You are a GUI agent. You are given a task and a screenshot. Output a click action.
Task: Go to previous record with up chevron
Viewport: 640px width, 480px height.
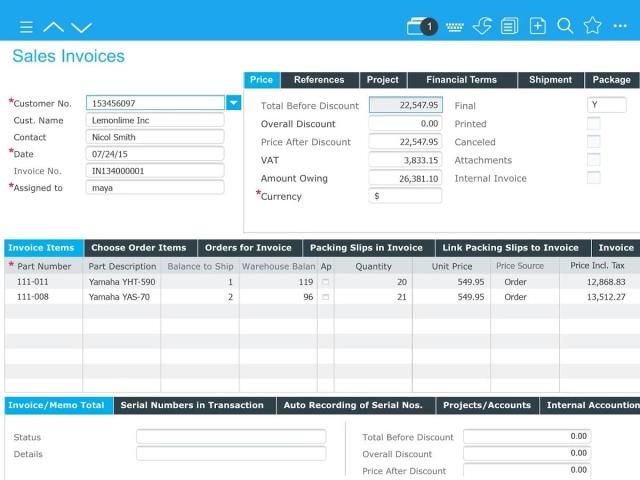point(54,27)
